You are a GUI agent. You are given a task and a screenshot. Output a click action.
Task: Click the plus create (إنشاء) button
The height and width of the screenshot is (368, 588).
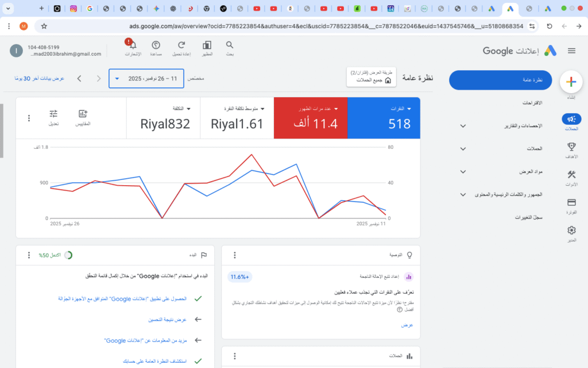571,82
